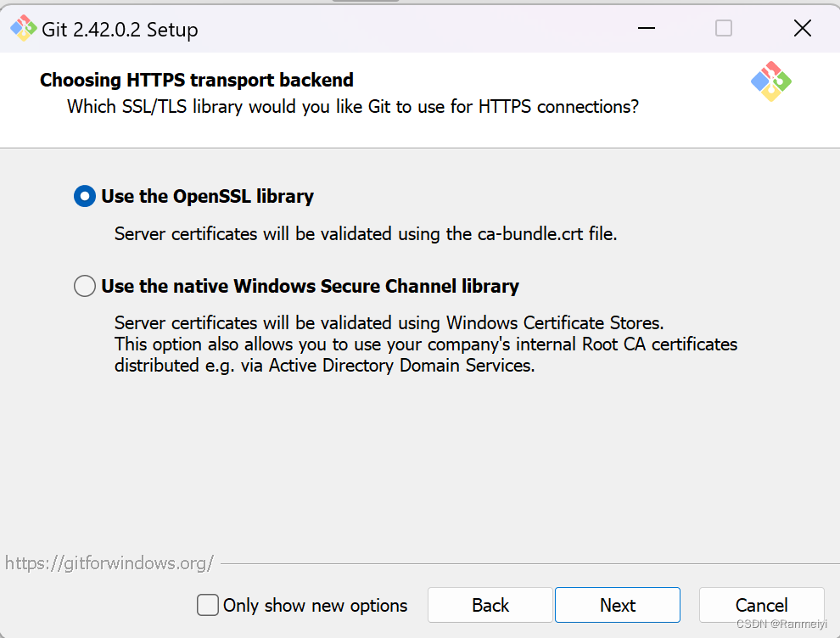Click the 'Choosing HTTPS transport backend' heading

(197, 80)
